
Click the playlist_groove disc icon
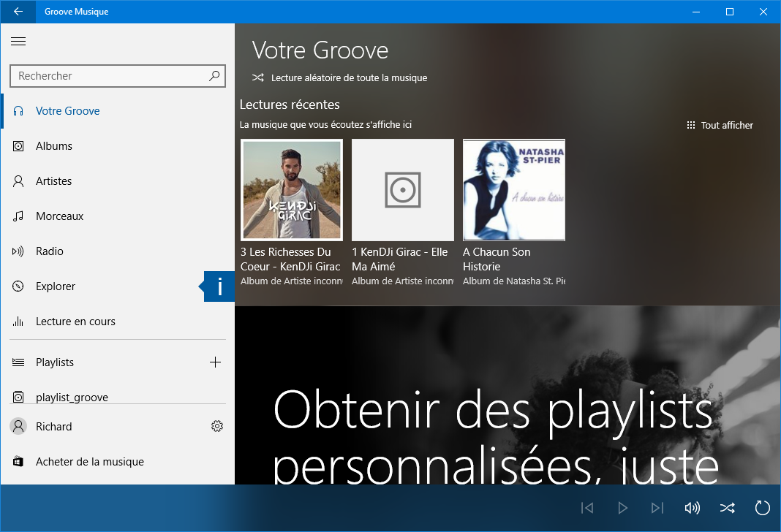(x=18, y=397)
